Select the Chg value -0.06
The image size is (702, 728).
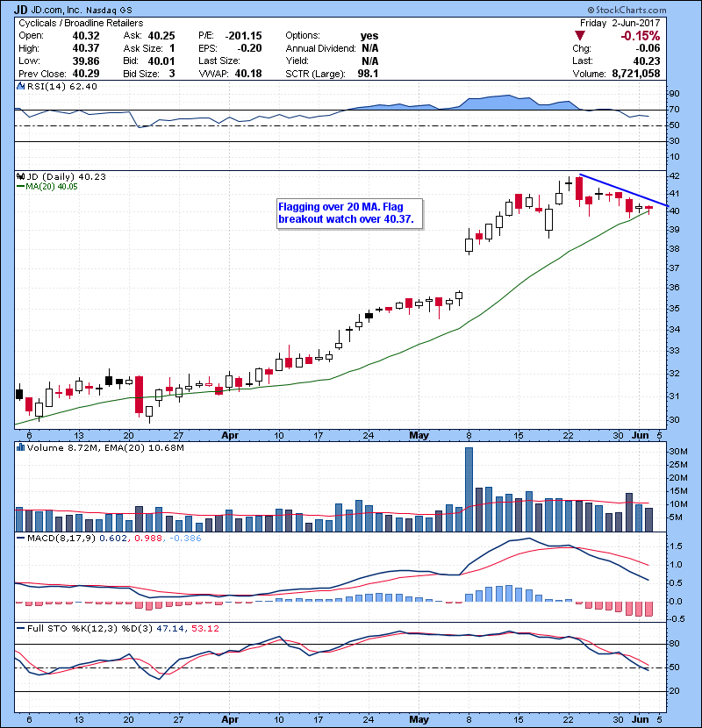coord(648,48)
